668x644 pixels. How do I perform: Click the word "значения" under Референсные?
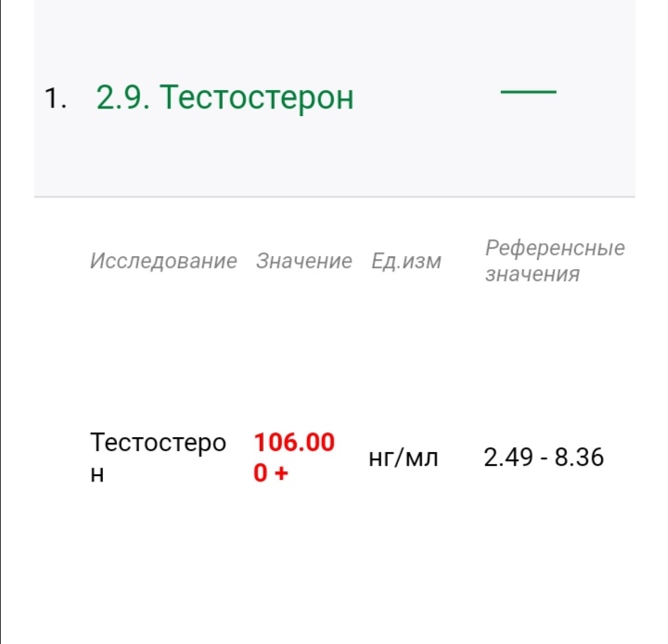pyautogui.click(x=533, y=274)
